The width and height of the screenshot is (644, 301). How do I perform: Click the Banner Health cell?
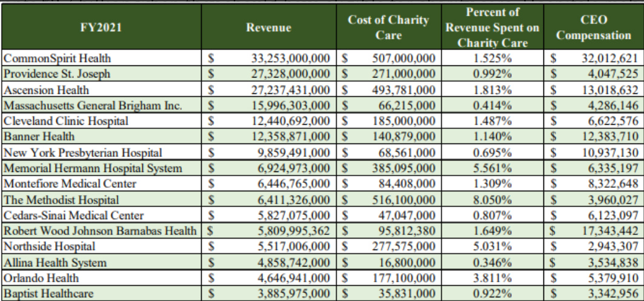pos(101,136)
